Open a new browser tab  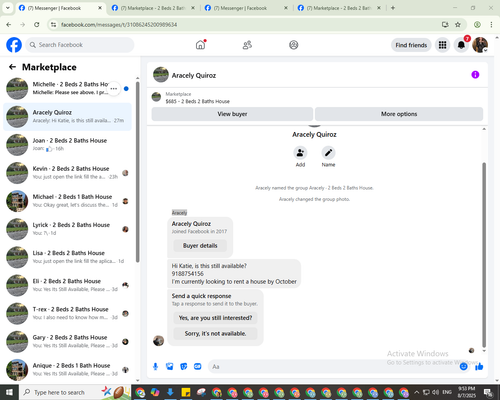click(393, 8)
